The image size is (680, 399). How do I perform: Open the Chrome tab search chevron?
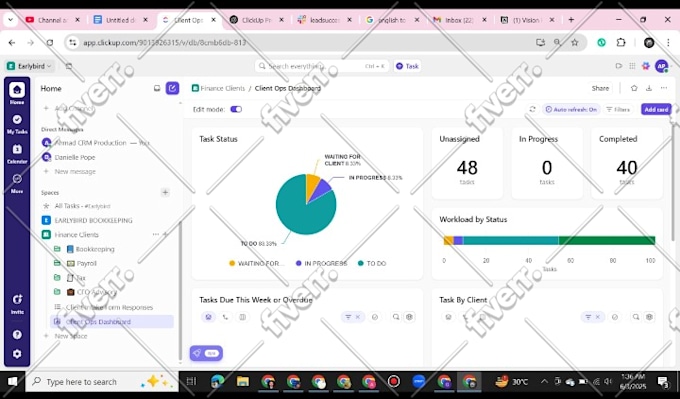(x=10, y=20)
